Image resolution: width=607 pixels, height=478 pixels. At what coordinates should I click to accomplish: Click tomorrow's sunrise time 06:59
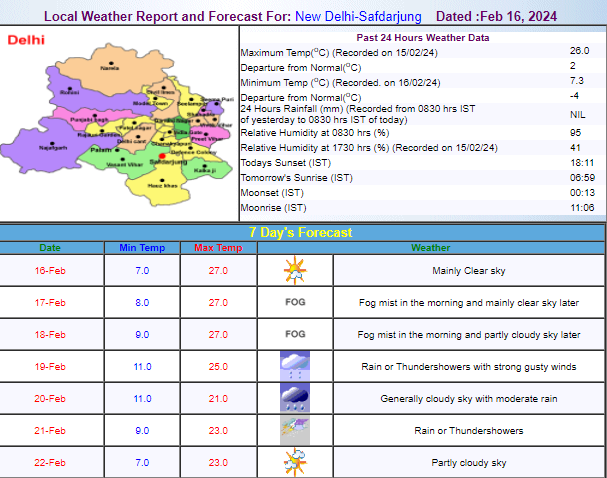pos(582,178)
